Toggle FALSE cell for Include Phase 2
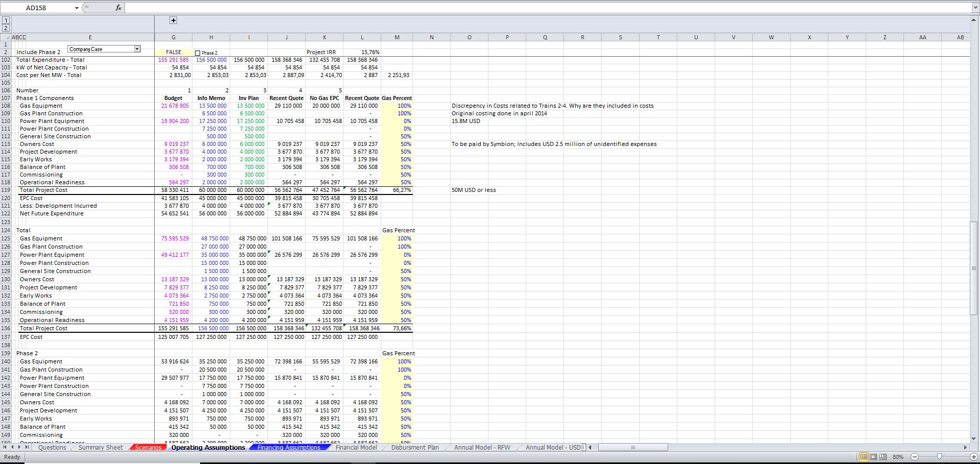 (174, 52)
